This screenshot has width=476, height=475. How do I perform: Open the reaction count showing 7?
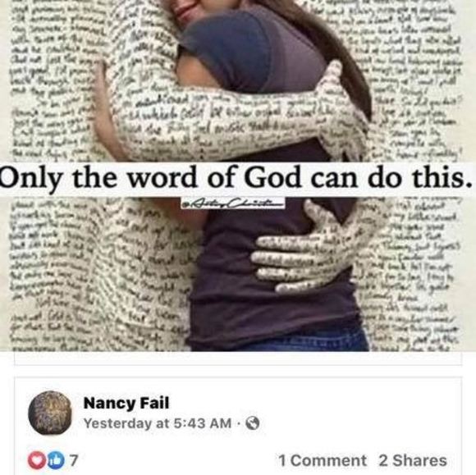coord(75,460)
